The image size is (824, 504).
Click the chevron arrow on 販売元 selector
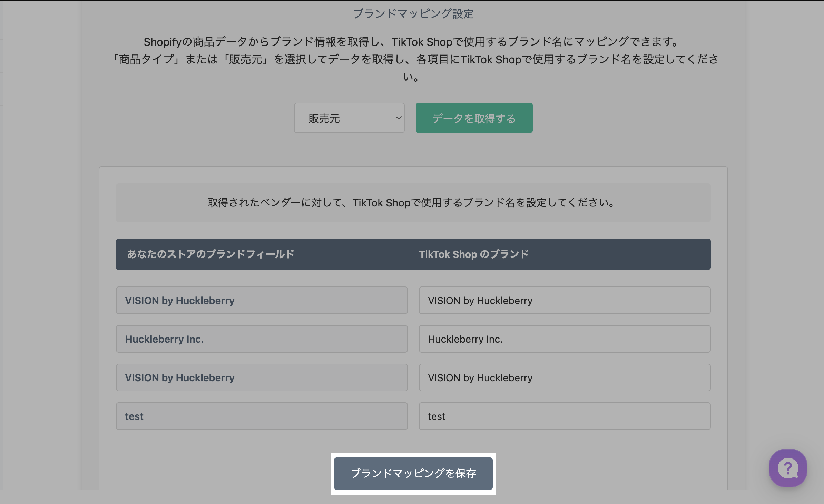(399, 118)
